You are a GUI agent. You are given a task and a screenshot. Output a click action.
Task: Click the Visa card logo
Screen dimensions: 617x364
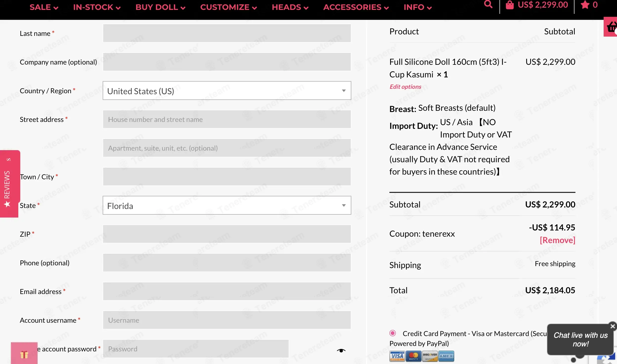(x=397, y=356)
